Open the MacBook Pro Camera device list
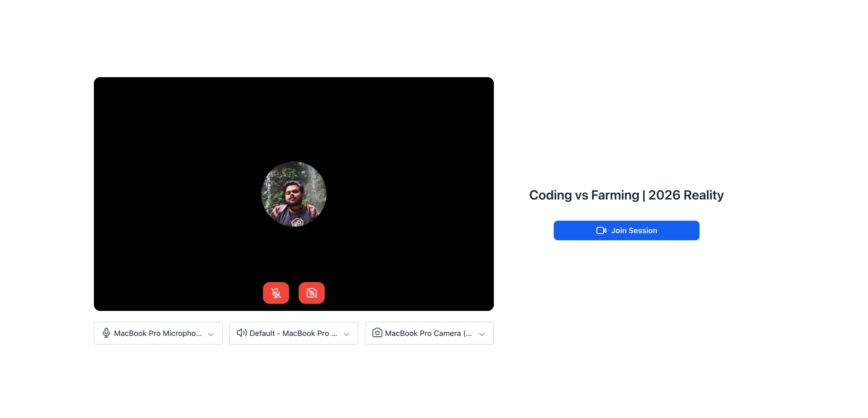Viewport: 868px width, 418px height. click(429, 333)
